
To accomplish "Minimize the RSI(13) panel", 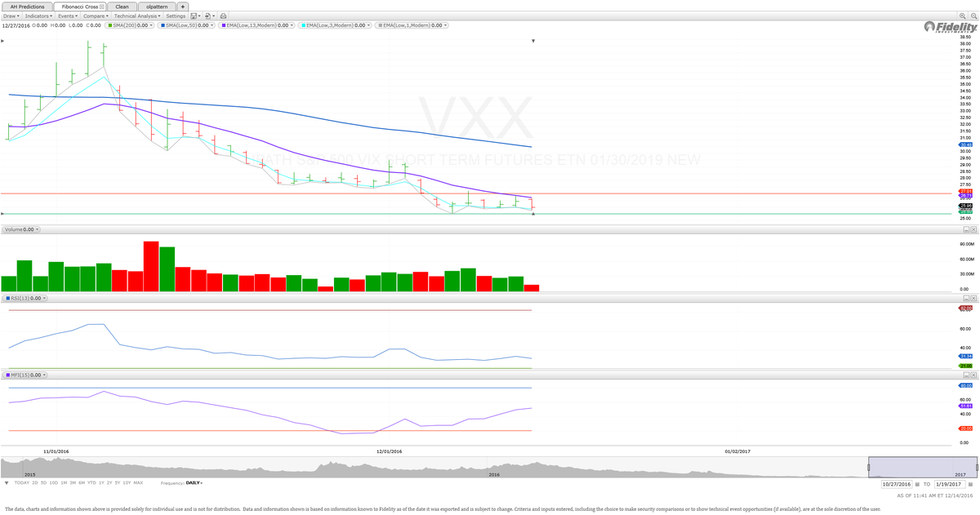I will (x=964, y=298).
